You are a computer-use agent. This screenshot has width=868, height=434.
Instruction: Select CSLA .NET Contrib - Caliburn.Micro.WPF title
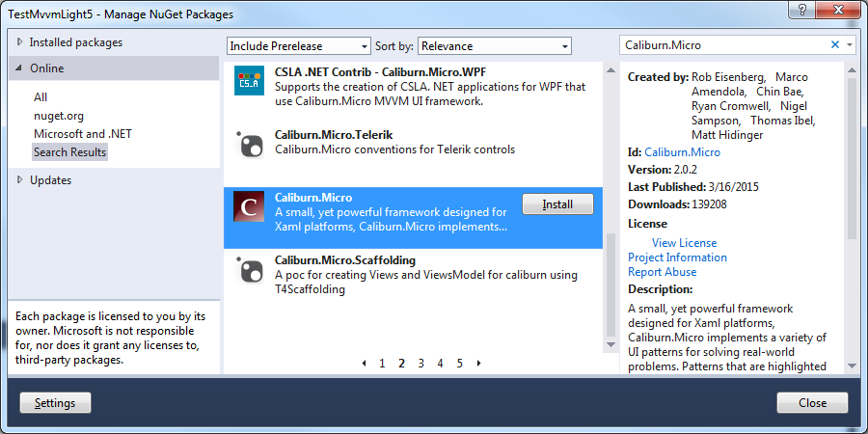(380, 72)
